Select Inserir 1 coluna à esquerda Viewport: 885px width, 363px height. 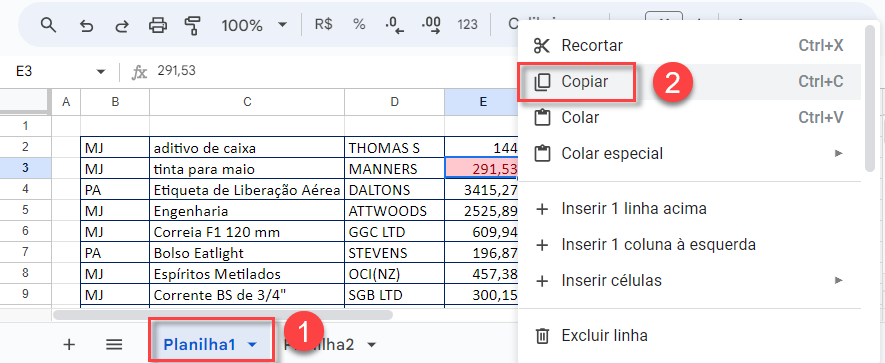pos(690,244)
